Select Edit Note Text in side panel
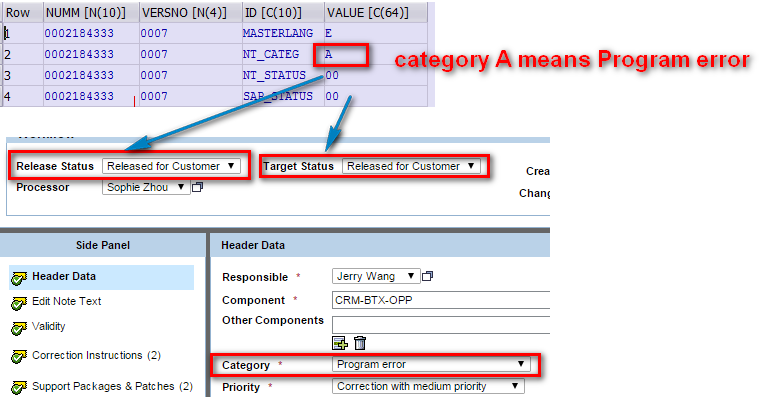 (x=67, y=301)
